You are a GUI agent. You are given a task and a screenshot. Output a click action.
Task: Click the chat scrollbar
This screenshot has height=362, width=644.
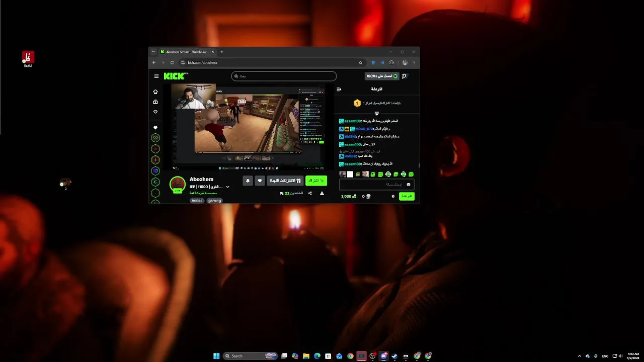(419, 164)
